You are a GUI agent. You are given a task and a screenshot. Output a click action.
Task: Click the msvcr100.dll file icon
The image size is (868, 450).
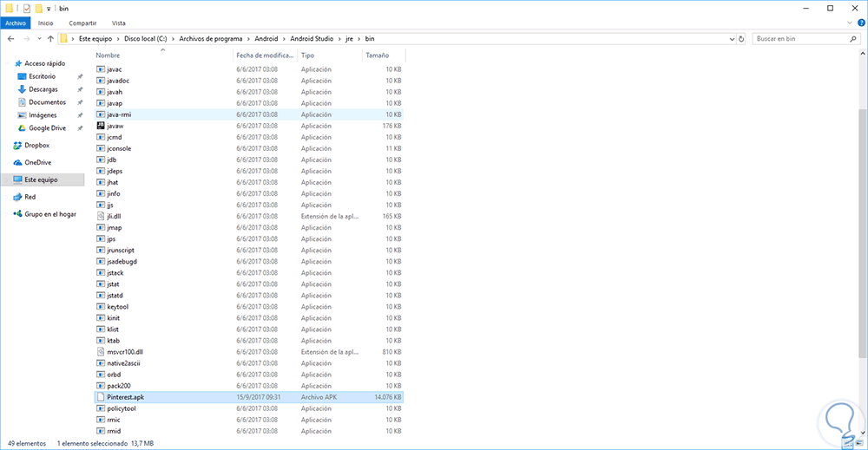[101, 352]
